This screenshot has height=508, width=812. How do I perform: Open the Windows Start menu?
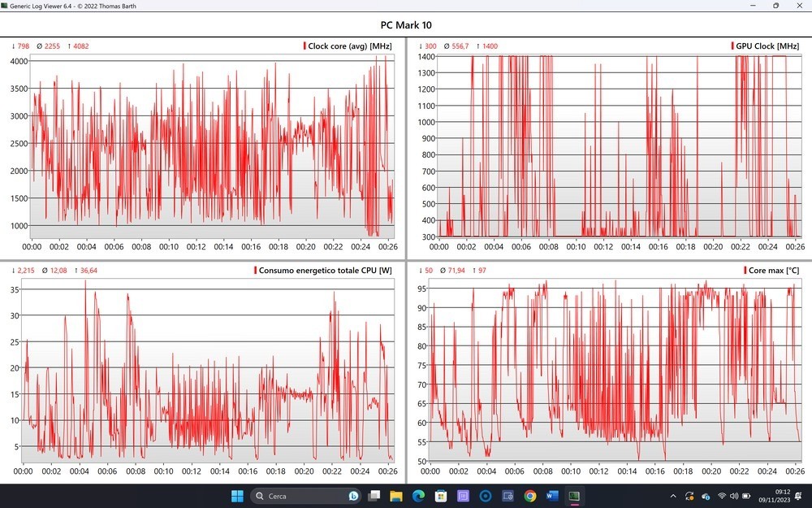(x=236, y=496)
